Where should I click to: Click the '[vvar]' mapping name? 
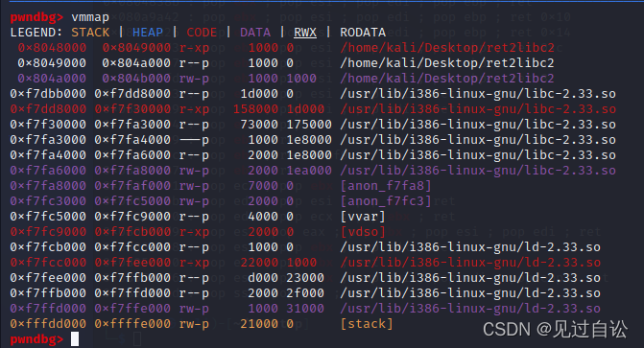(363, 217)
